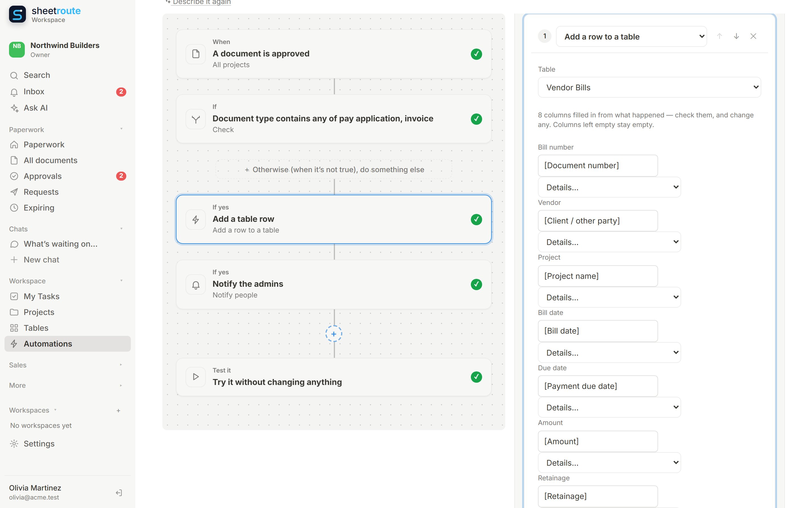Image resolution: width=812 pixels, height=508 pixels.
Task: Open Search in the sidebar
Action: [67, 75]
